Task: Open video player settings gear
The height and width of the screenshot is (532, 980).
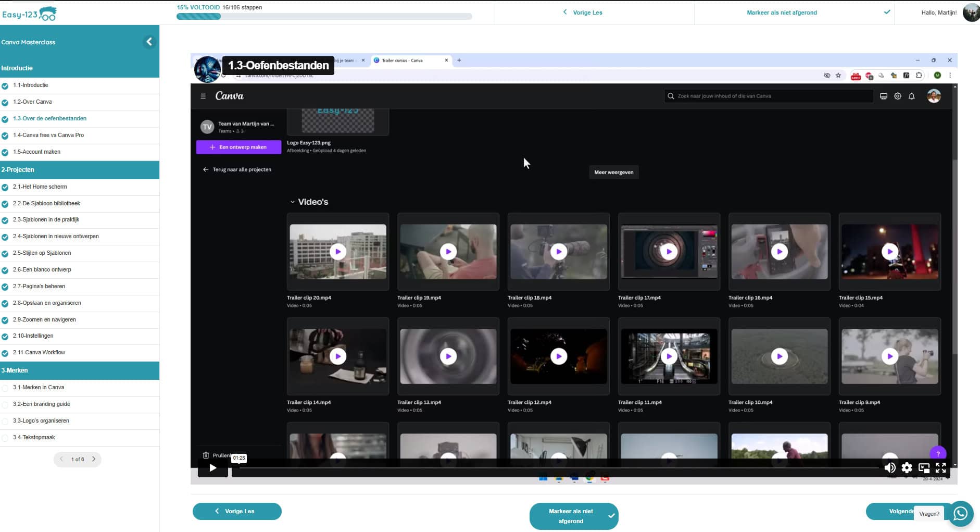Action: [907, 468]
